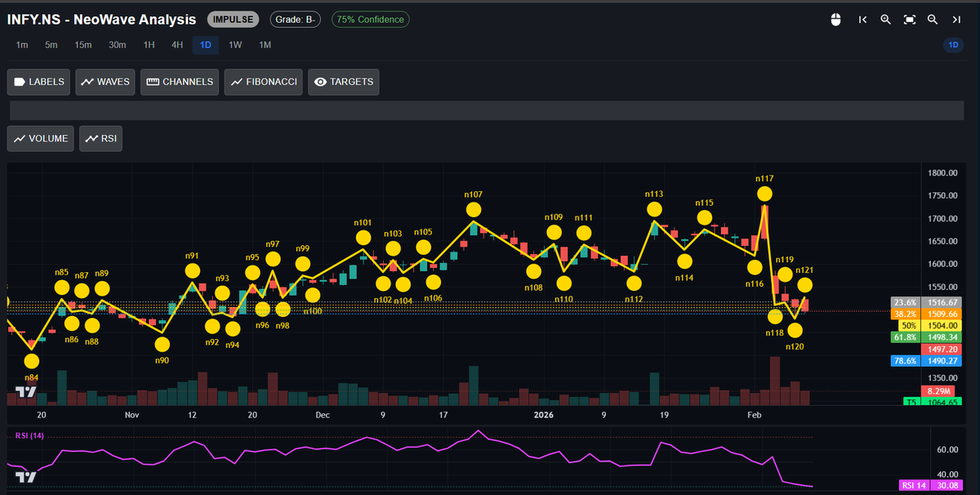Click the 50% Fibonacci level label
This screenshot has height=495, width=980.
point(907,325)
